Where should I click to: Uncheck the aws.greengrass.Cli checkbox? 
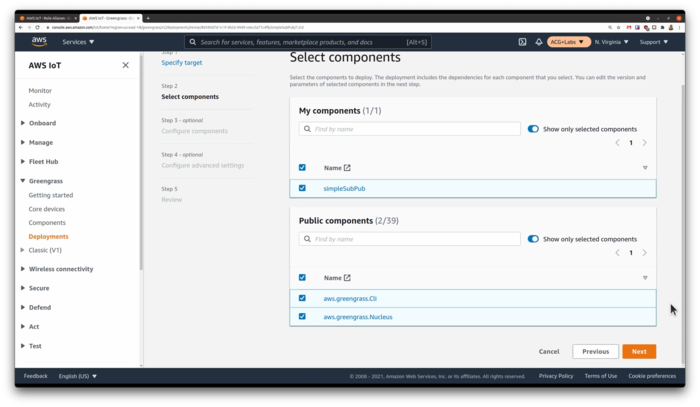(302, 298)
